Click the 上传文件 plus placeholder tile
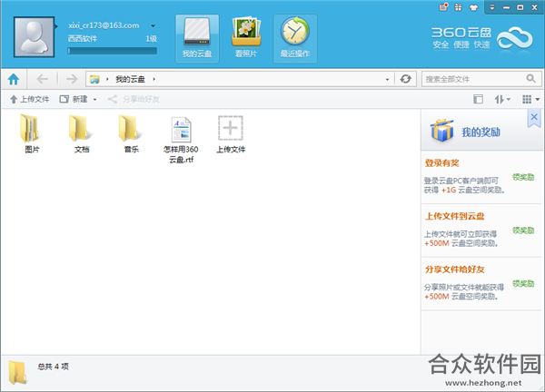The height and width of the screenshot is (392, 545). (231, 134)
